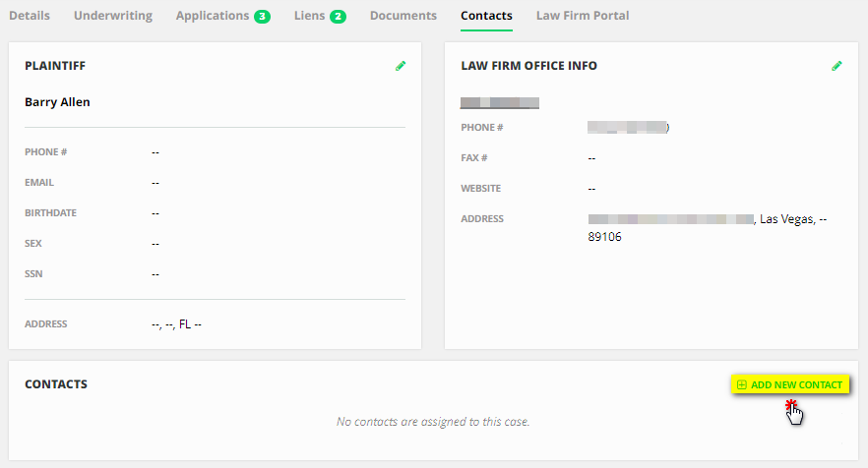Viewport: 868px width, 468px height.
Task: Click the green Applications count badge
Action: [262, 17]
